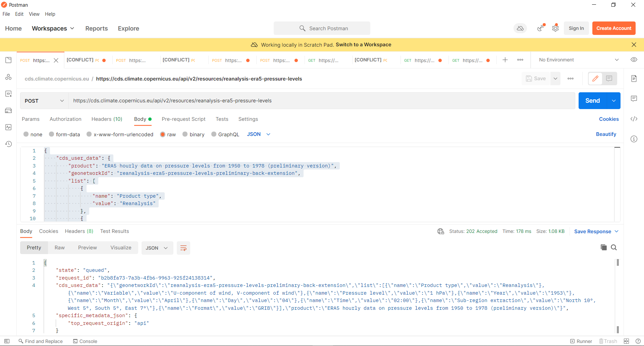This screenshot has height=346, width=644.
Task: Open the History sidebar icon
Action: (8, 144)
